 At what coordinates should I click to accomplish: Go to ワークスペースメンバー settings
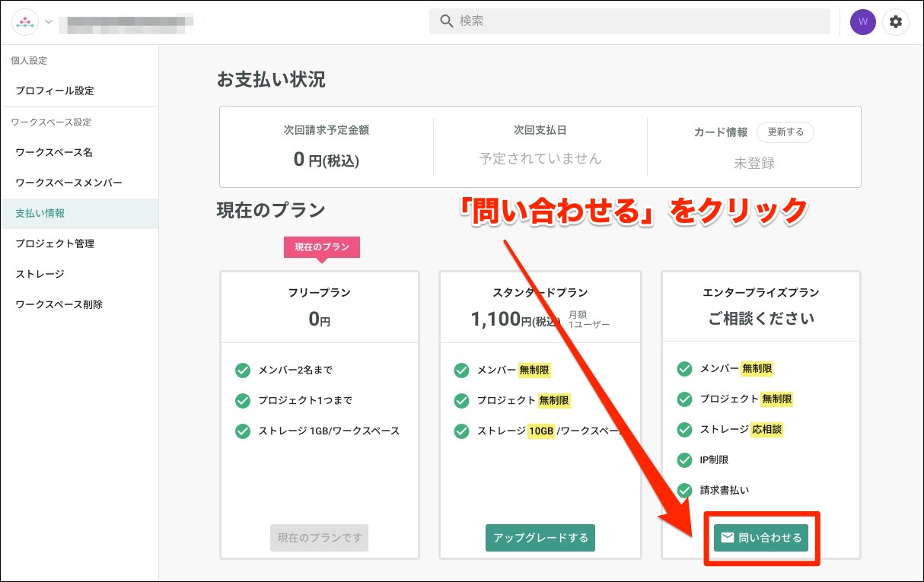pyautogui.click(x=69, y=183)
